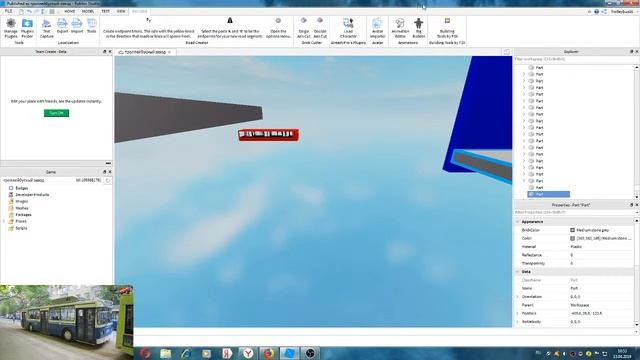Select the Double Axis Cut tool

coord(320,28)
